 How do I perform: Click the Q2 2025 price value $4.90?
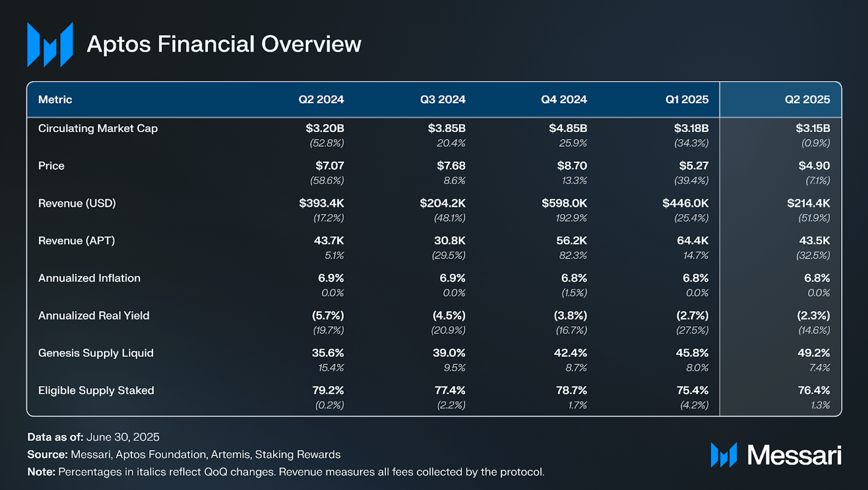[x=814, y=166]
